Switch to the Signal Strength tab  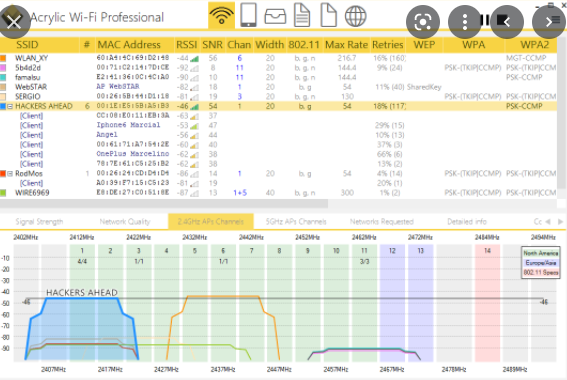39,222
